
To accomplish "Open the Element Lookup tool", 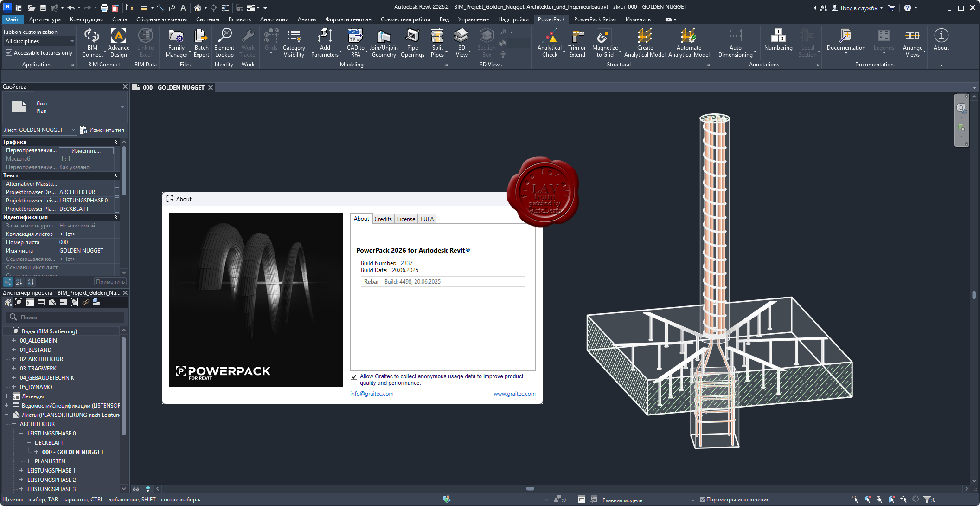I will [224, 43].
